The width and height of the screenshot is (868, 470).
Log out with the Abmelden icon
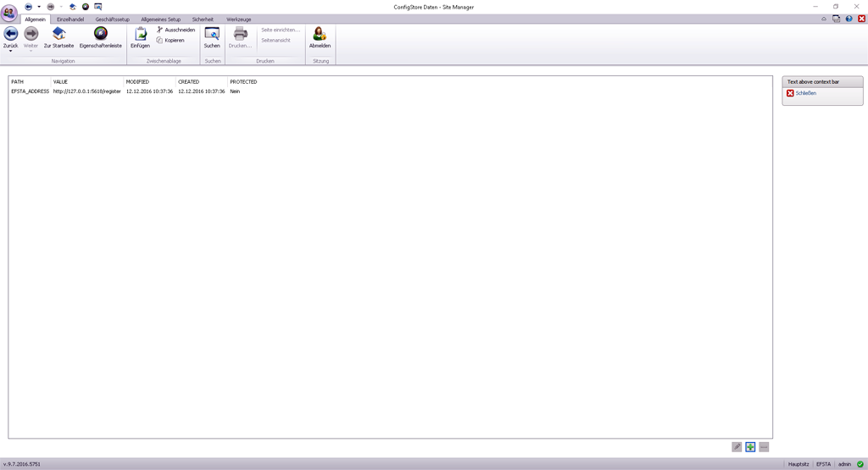click(x=320, y=35)
